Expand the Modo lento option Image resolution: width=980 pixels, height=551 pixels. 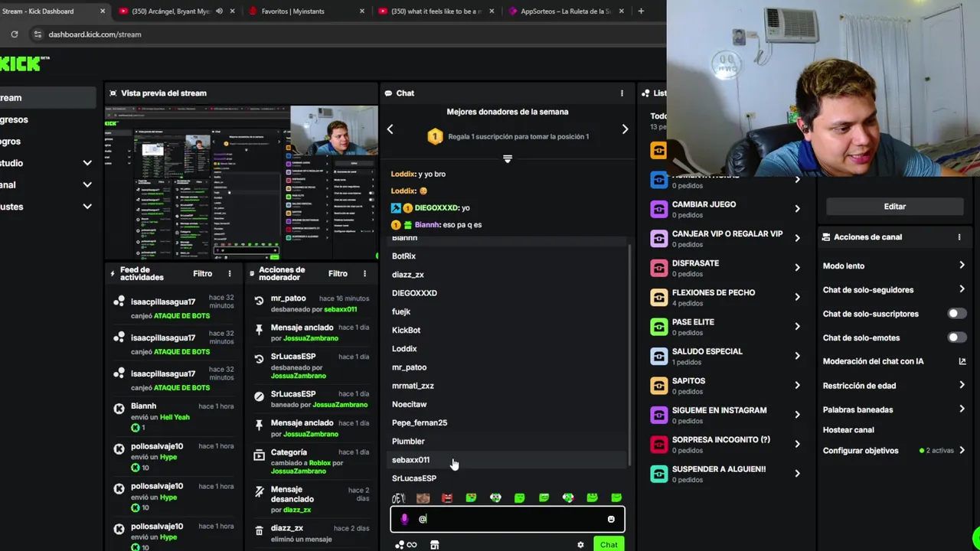pos(962,266)
